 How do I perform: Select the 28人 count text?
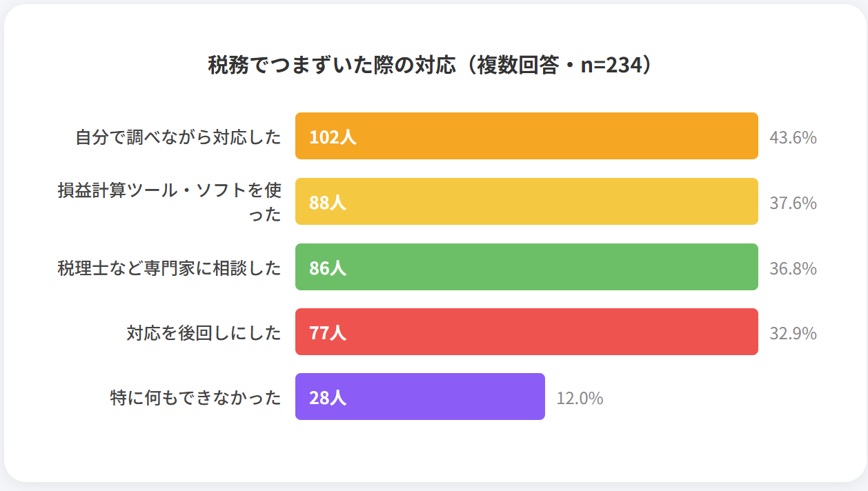pos(328,397)
